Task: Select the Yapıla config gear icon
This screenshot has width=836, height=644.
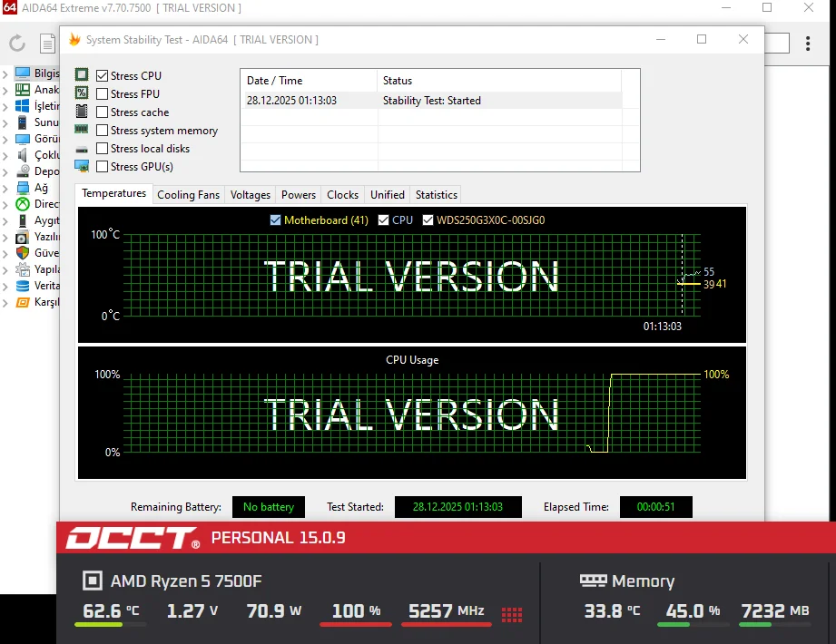Action: click(x=23, y=269)
